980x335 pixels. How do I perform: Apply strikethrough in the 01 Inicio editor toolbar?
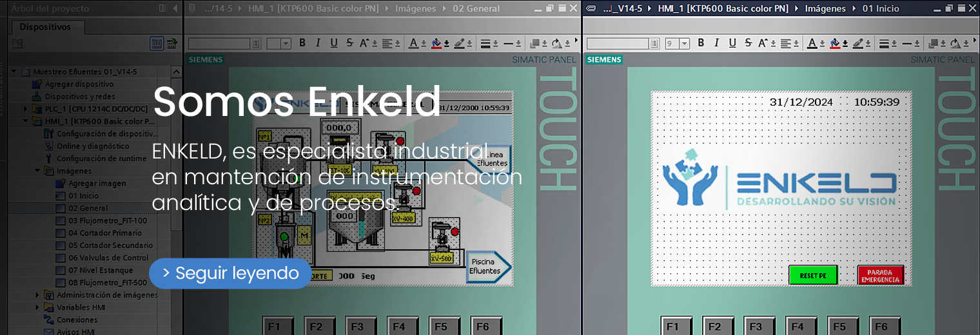pos(748,43)
